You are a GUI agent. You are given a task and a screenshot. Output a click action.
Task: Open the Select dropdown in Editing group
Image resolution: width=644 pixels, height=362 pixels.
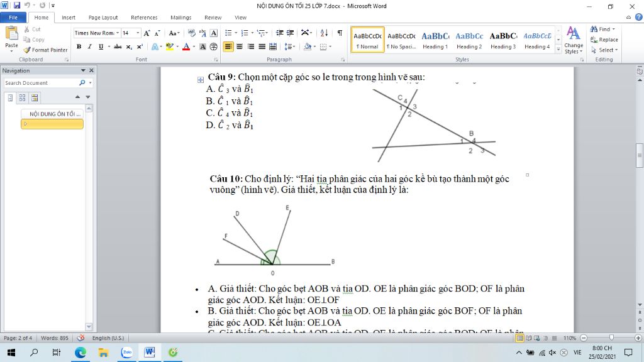604,50
